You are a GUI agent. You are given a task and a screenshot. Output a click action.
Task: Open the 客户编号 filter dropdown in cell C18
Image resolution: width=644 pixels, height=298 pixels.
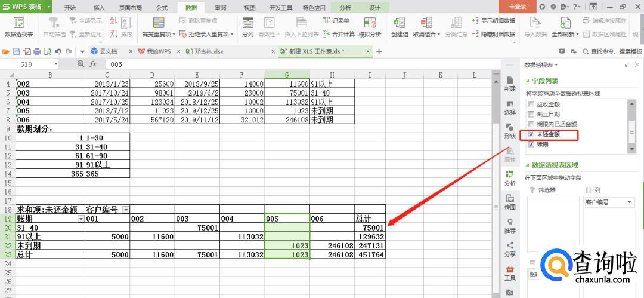click(x=126, y=210)
